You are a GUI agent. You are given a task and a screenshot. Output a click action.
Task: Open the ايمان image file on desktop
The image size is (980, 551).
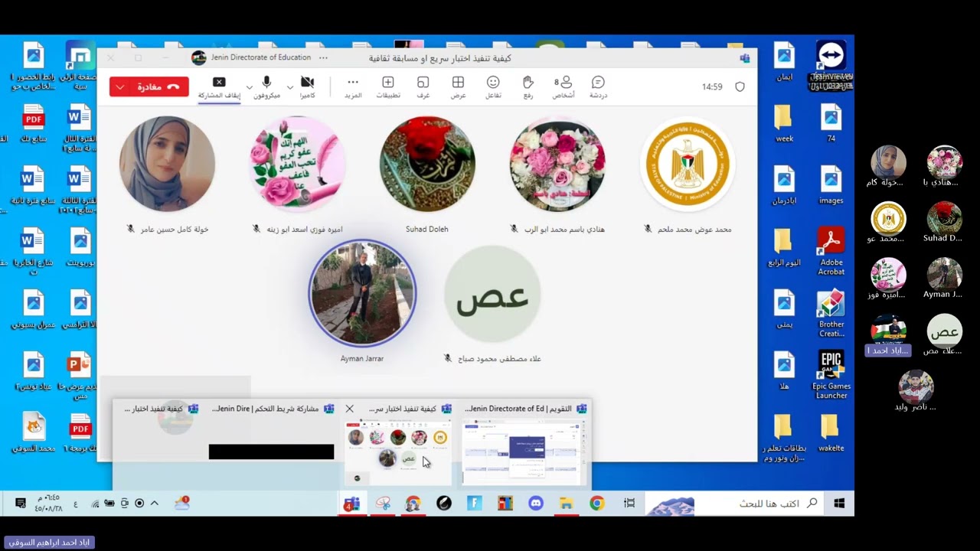(784, 62)
